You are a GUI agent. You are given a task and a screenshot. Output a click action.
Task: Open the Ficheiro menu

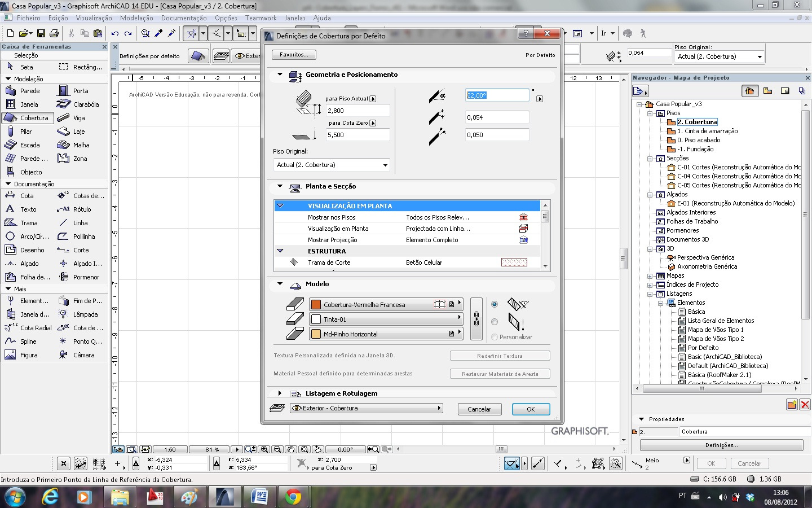pos(28,18)
